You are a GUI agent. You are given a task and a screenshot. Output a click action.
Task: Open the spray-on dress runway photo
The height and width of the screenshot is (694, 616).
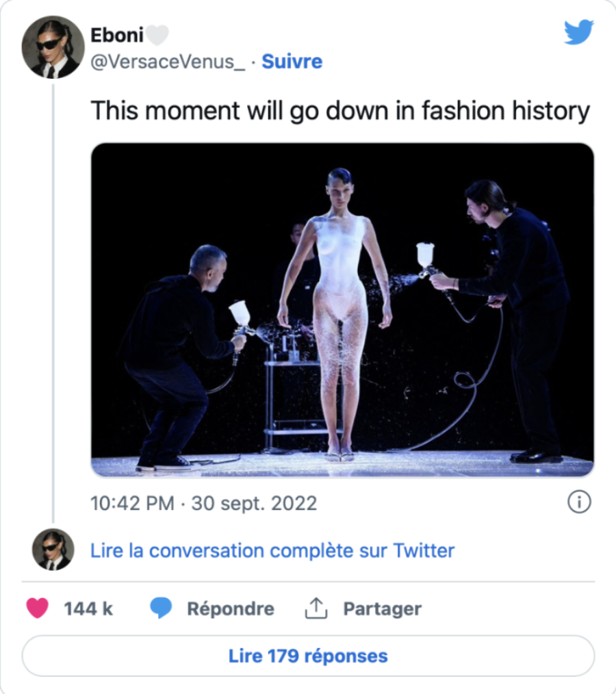[x=342, y=309]
